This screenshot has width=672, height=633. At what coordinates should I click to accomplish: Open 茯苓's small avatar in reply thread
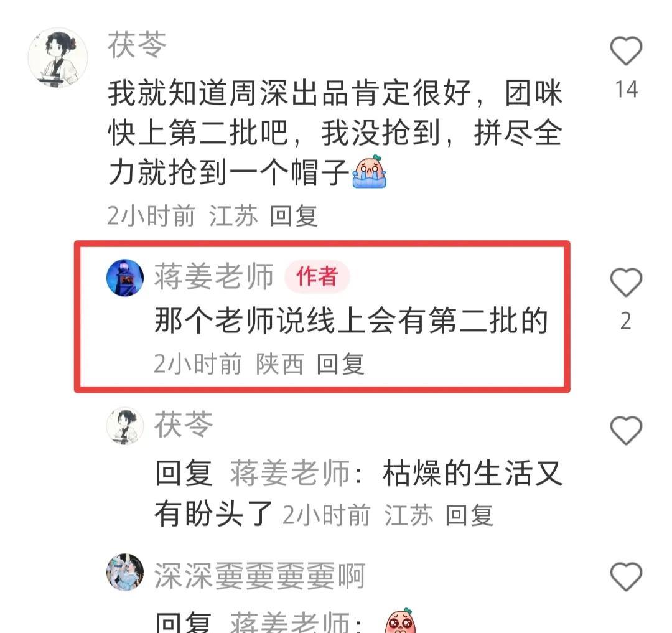(125, 426)
